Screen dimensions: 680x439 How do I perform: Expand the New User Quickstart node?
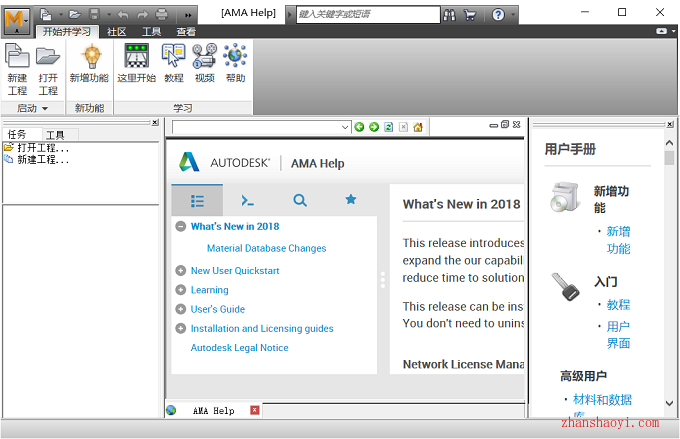(x=180, y=271)
